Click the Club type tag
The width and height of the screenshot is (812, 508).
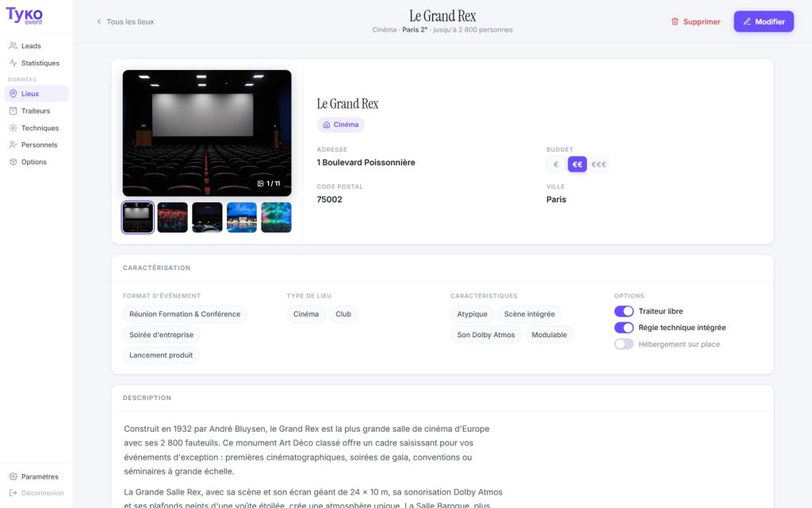(x=343, y=314)
